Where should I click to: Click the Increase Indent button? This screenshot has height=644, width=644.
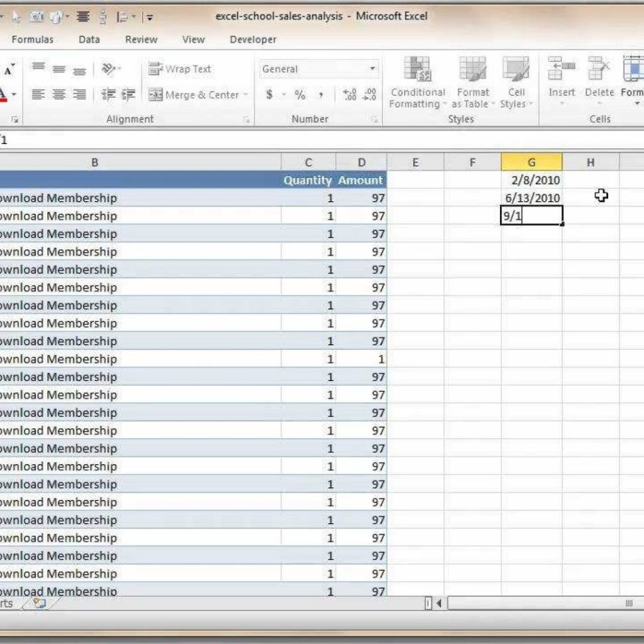pyautogui.click(x=129, y=93)
